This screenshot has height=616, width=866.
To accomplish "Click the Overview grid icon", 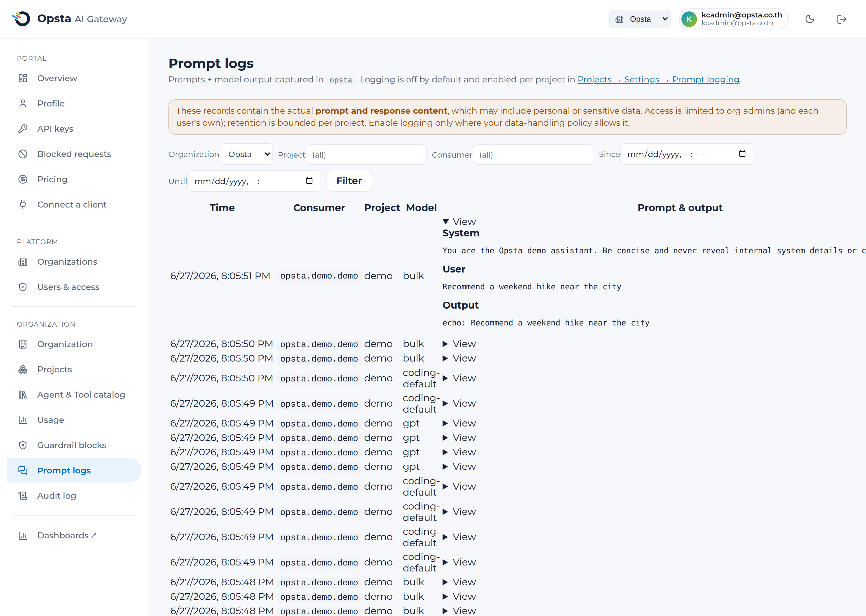I will click(23, 78).
